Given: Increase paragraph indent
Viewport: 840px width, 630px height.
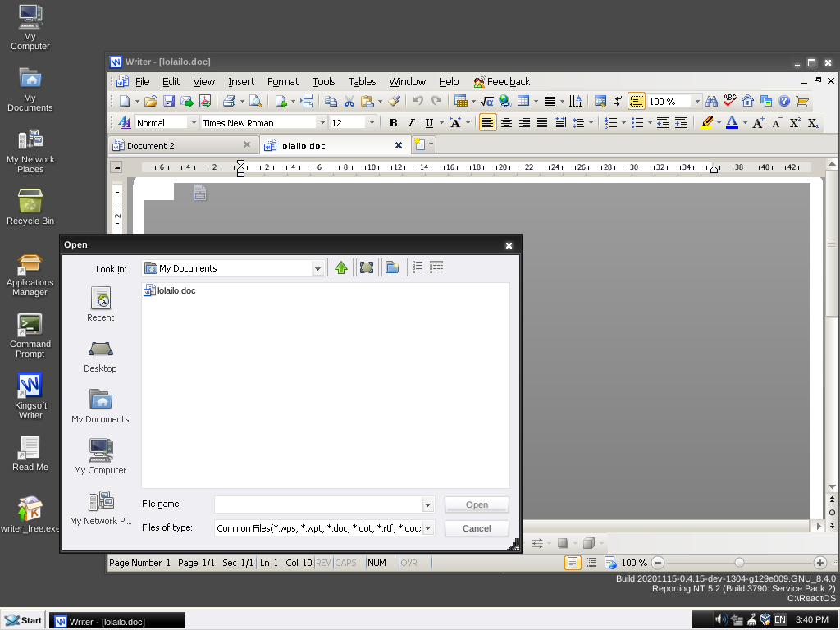Looking at the screenshot, I should [682, 123].
